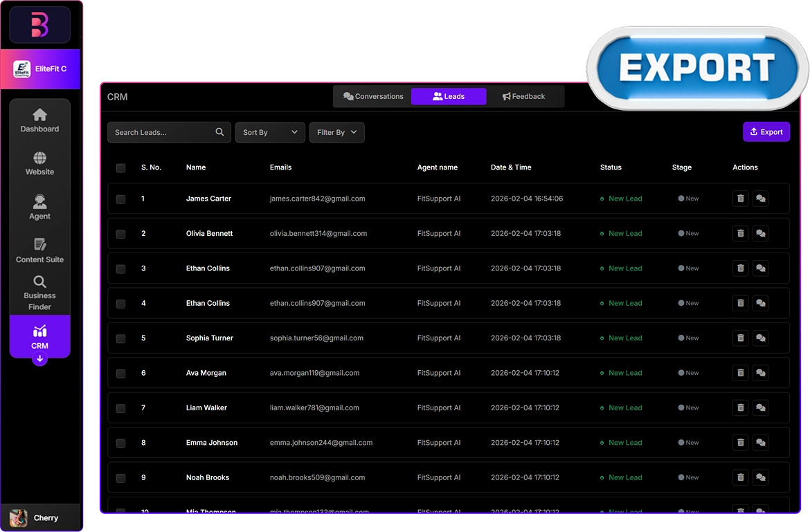Open the Cherry user profile
The image size is (810, 532).
[40, 517]
